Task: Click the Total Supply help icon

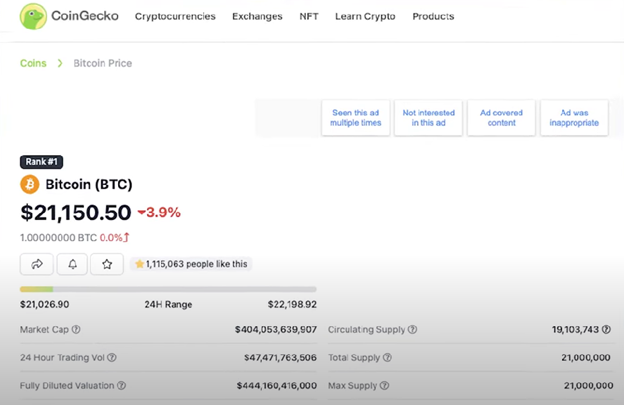Action: [x=387, y=357]
